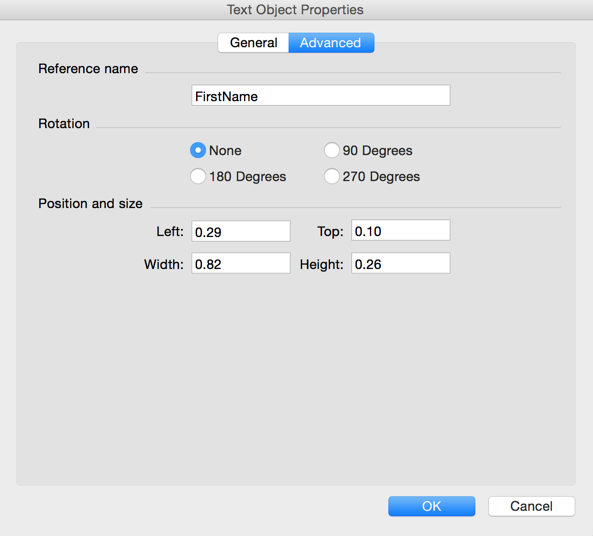Image resolution: width=593 pixels, height=536 pixels.
Task: Set rotation to 180 Degrees
Action: point(198,176)
